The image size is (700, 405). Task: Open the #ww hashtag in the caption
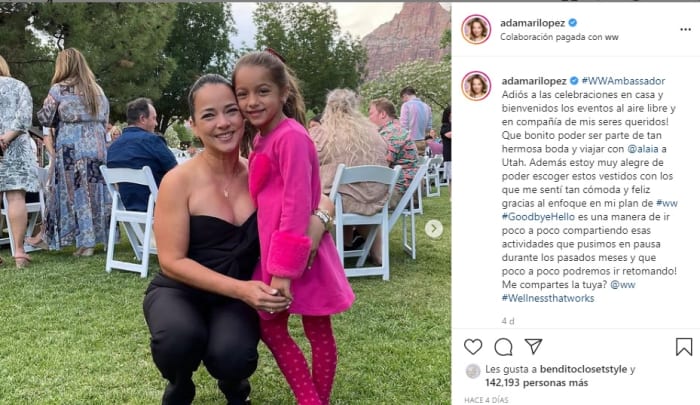tap(667, 203)
